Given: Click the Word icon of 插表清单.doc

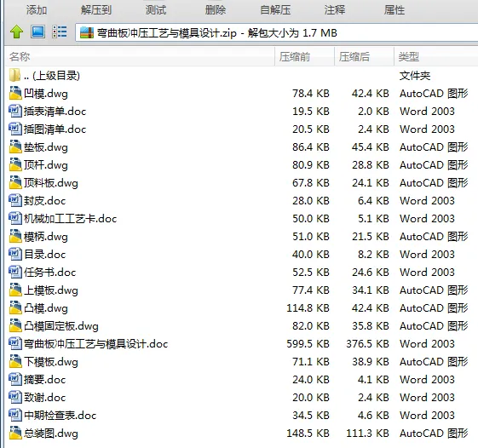Looking at the screenshot, I should 15,111.
